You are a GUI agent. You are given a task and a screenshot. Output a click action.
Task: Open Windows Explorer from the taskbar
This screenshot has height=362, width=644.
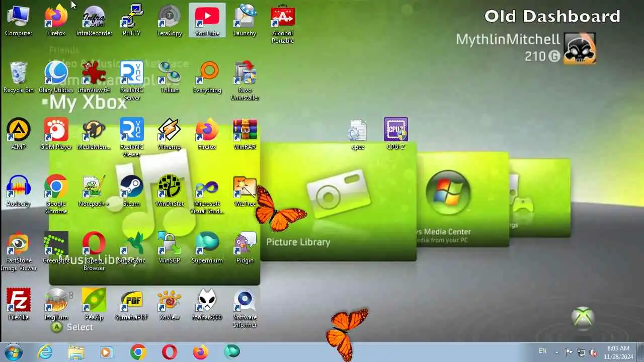click(76, 352)
